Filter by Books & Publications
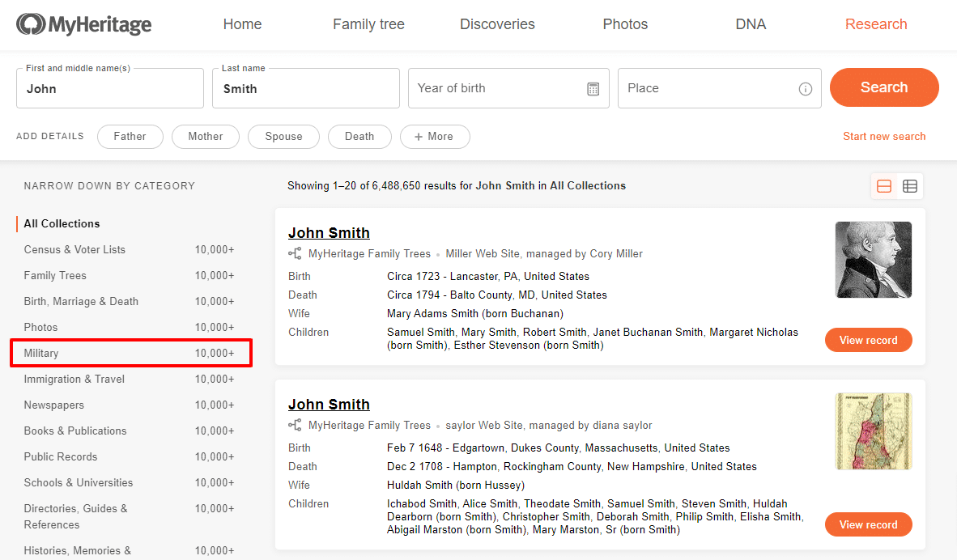Viewport: 957px width, 560px height. 129,431
